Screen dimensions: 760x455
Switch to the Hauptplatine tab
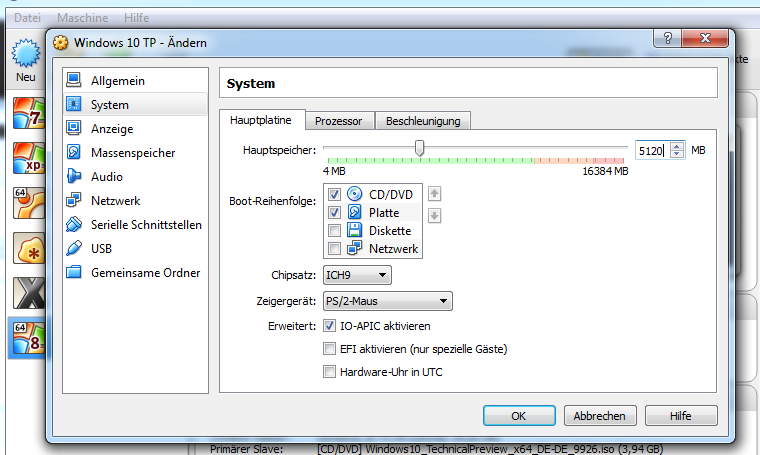point(261,120)
